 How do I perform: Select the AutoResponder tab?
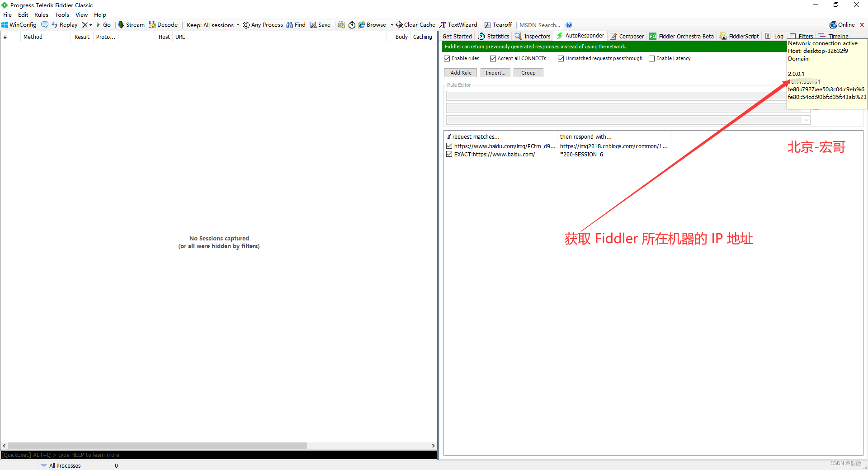point(580,36)
